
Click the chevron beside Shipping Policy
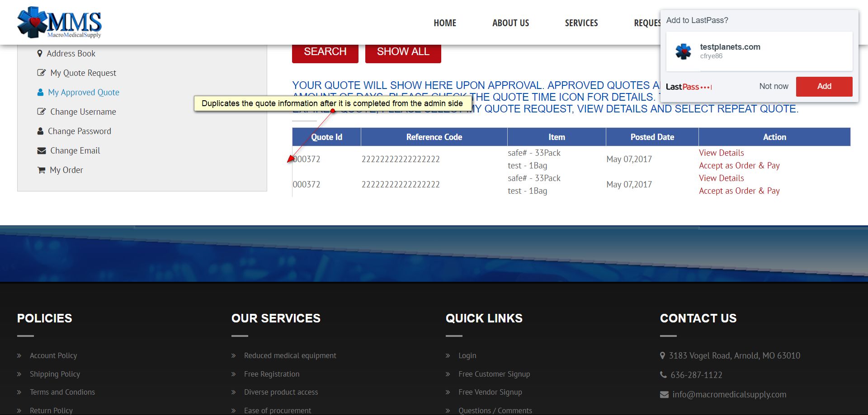(19, 374)
